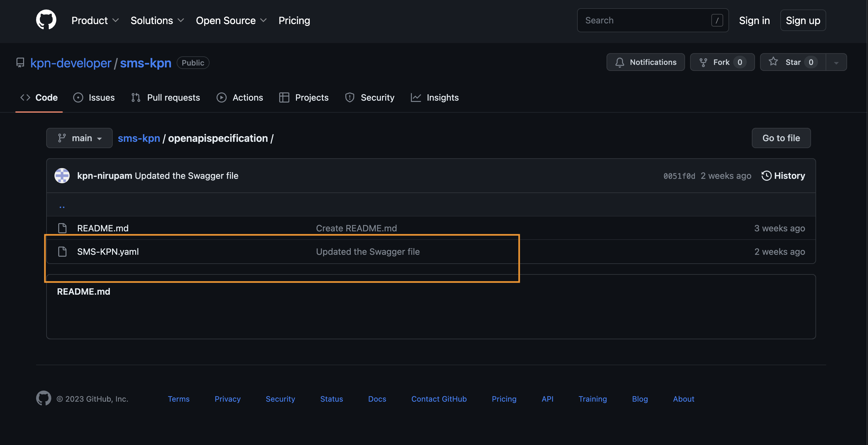Click the GitHub logo in the header
The image size is (868, 445).
point(46,20)
